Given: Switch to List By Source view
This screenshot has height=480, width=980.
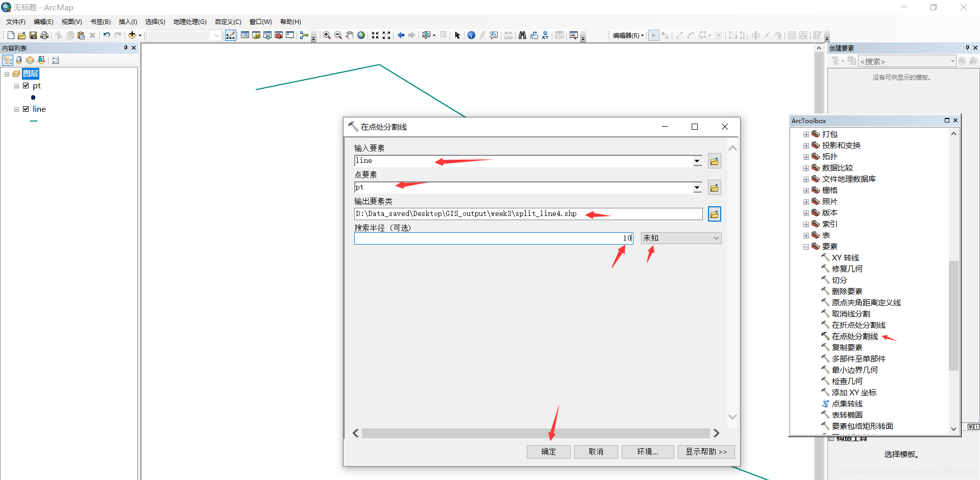Looking at the screenshot, I should (19, 60).
